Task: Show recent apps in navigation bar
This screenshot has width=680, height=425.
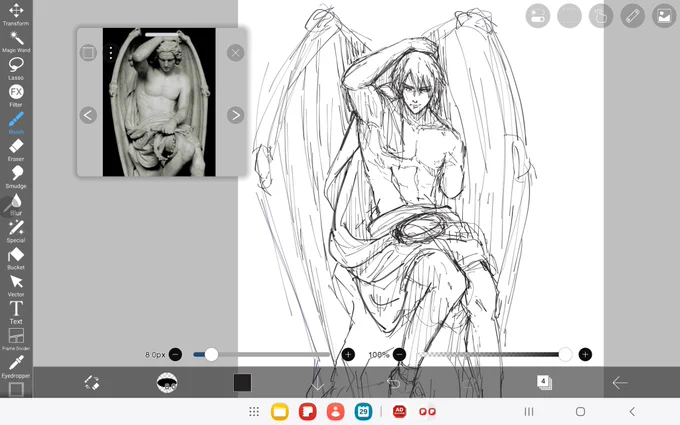Action: 529,412
